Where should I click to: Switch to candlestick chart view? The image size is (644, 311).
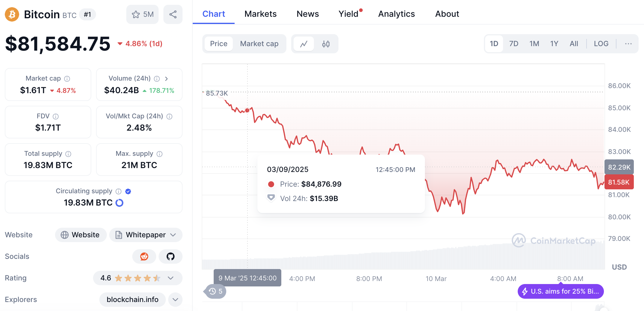click(326, 44)
